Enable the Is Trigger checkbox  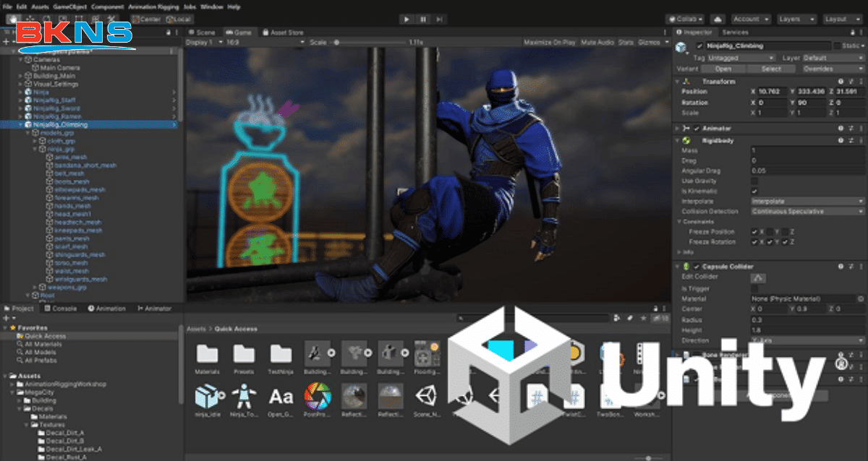tap(754, 289)
